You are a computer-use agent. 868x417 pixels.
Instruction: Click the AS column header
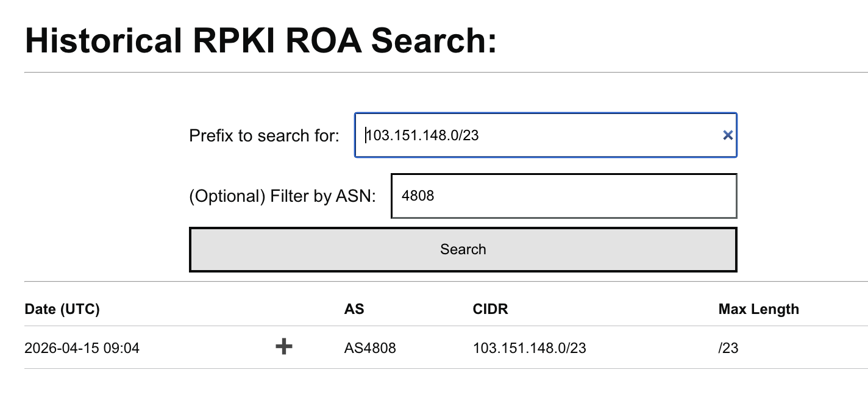tap(354, 309)
